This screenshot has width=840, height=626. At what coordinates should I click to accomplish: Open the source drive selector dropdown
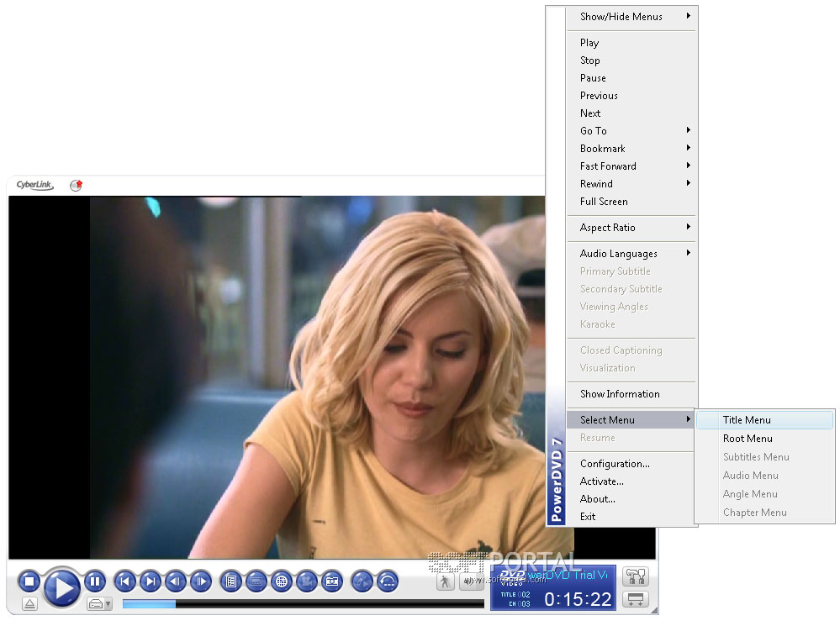point(100,604)
